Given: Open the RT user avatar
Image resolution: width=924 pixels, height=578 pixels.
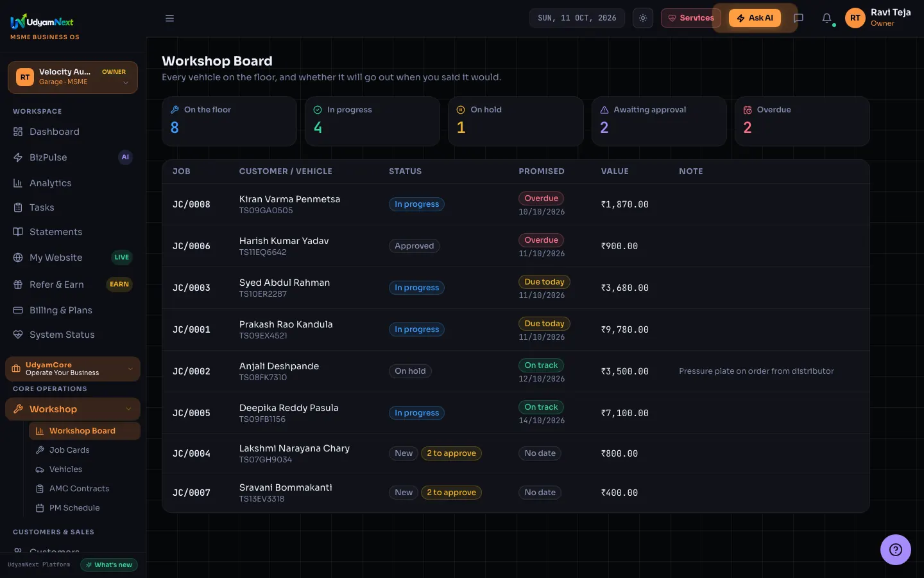Looking at the screenshot, I should 855,18.
